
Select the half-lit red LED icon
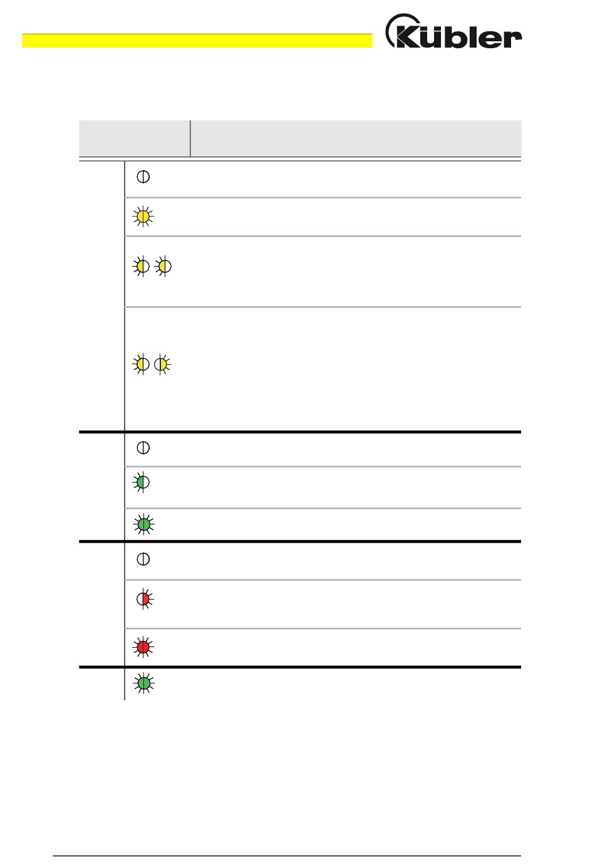[x=144, y=599]
